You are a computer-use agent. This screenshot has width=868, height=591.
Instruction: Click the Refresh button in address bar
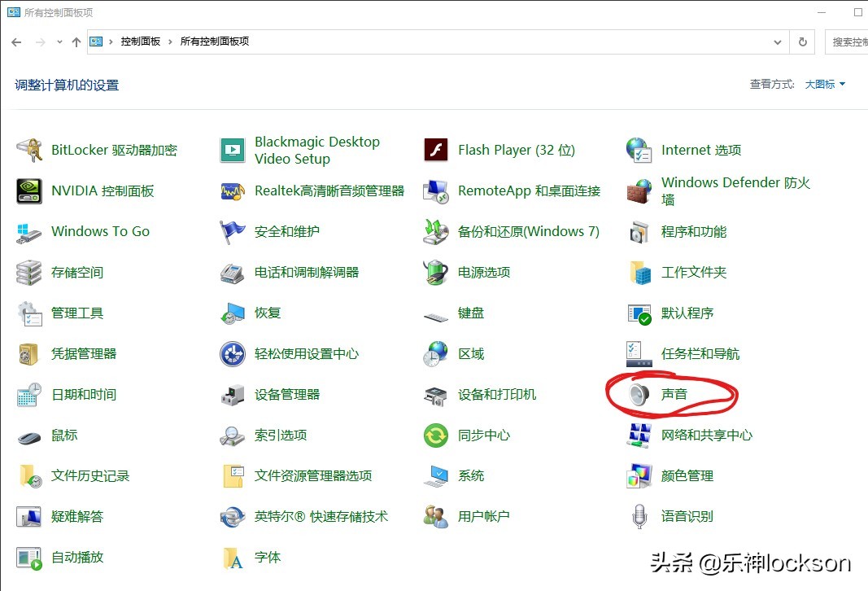tap(802, 41)
